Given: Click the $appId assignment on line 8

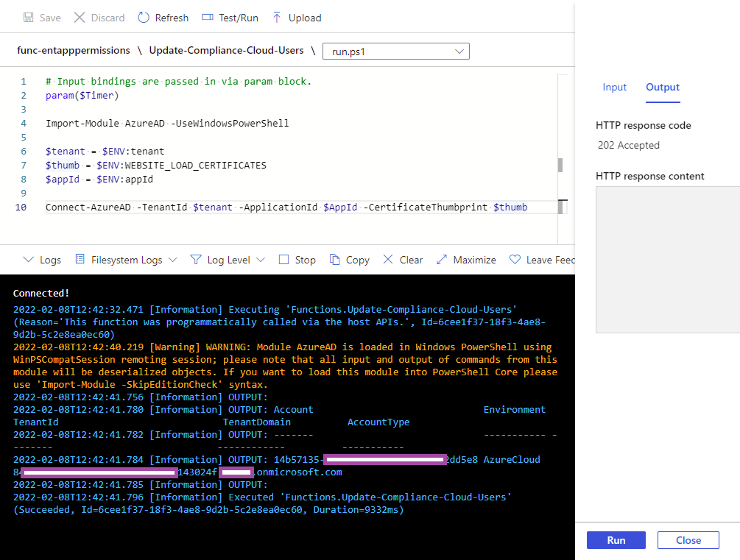Looking at the screenshot, I should tap(99, 180).
